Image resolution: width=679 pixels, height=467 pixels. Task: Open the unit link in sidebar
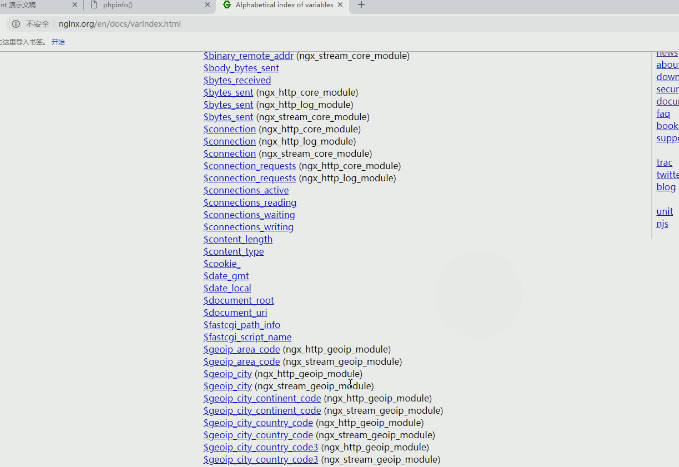click(664, 211)
